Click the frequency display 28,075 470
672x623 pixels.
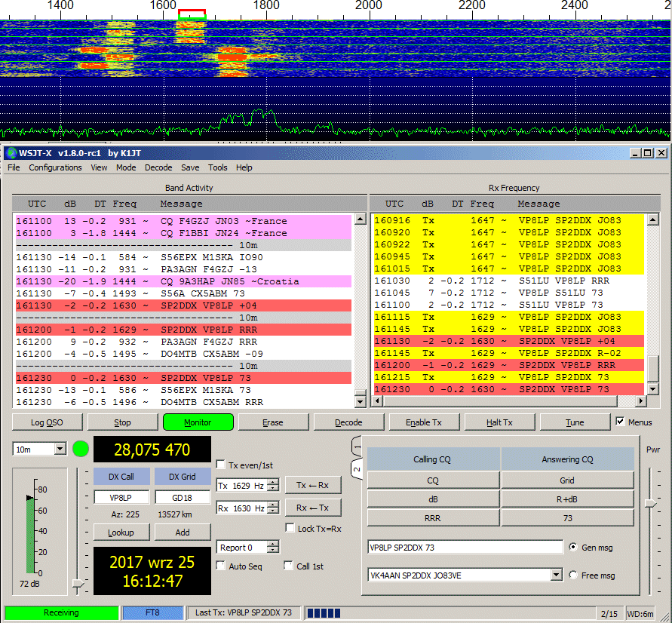click(152, 450)
